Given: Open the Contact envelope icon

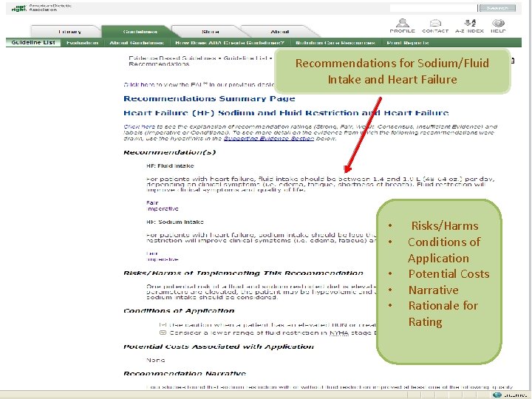Looking at the screenshot, I should 435,26.
